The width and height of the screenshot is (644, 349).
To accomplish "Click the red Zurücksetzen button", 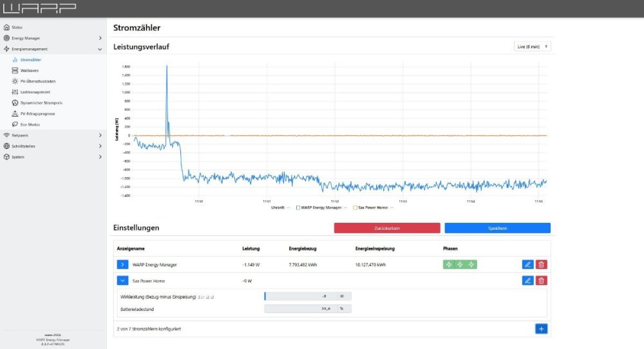I will point(387,228).
